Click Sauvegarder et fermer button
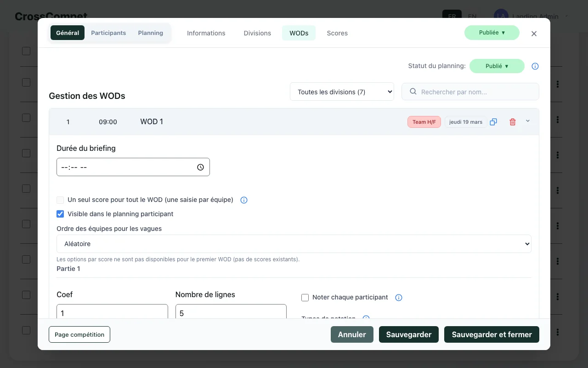The height and width of the screenshot is (368, 588). coord(492,334)
